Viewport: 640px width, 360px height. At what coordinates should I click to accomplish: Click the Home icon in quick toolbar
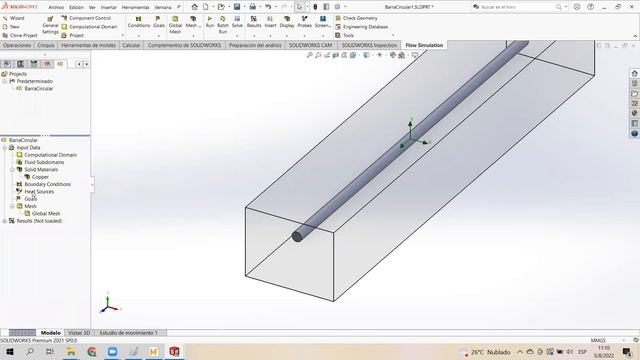(x=195, y=7)
